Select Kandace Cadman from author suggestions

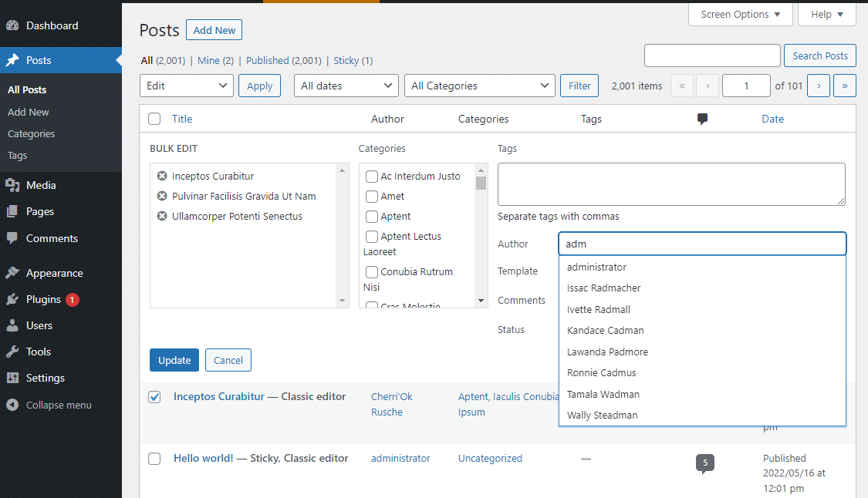click(x=605, y=330)
